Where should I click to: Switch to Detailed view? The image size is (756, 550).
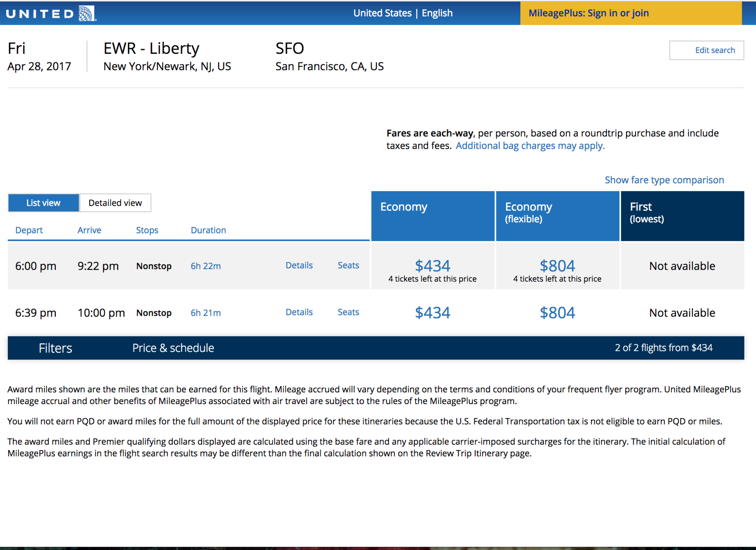115,203
